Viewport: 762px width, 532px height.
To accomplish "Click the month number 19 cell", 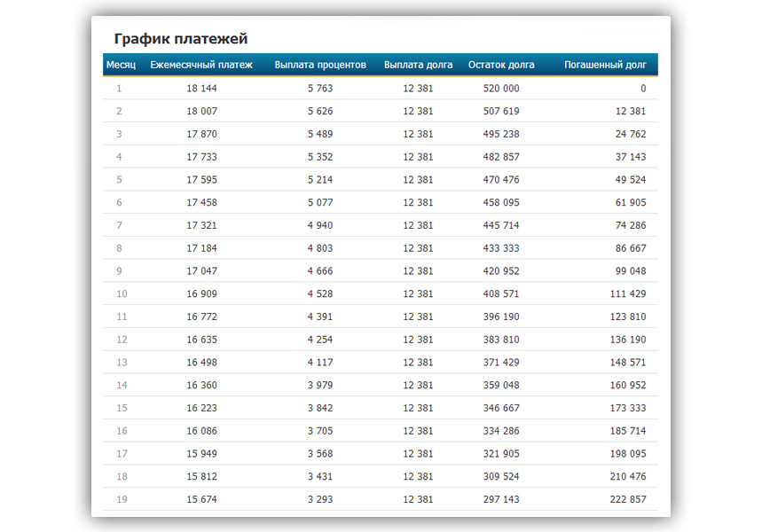I will [x=122, y=499].
